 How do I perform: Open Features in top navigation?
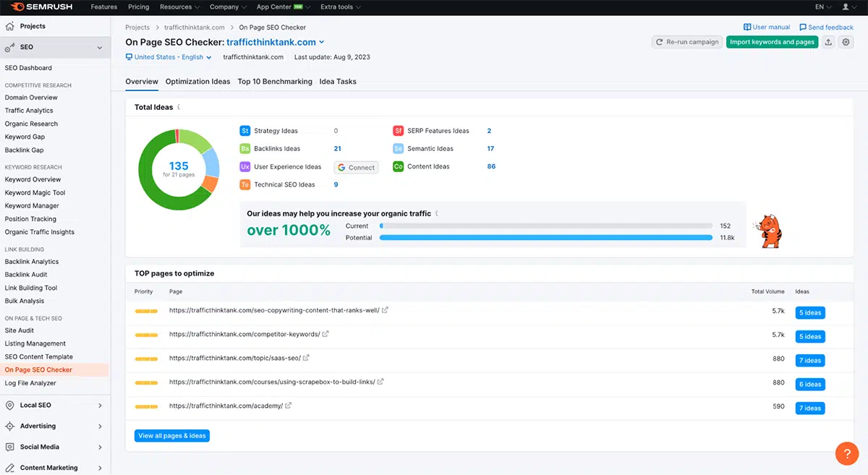(104, 7)
